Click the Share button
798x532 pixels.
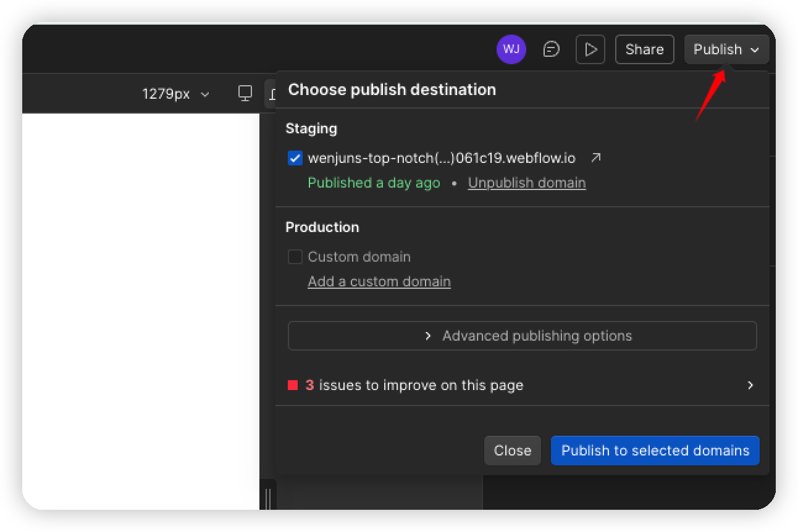coord(644,49)
